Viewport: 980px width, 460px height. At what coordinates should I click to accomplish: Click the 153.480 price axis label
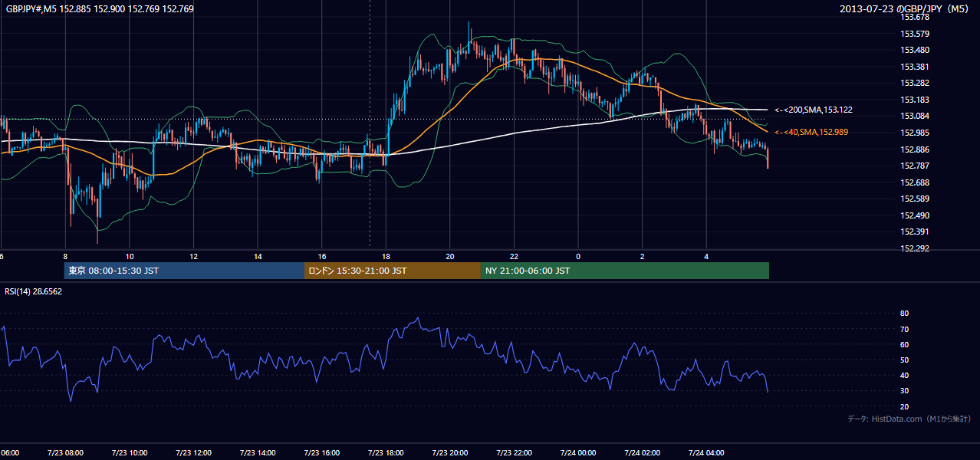[916, 50]
